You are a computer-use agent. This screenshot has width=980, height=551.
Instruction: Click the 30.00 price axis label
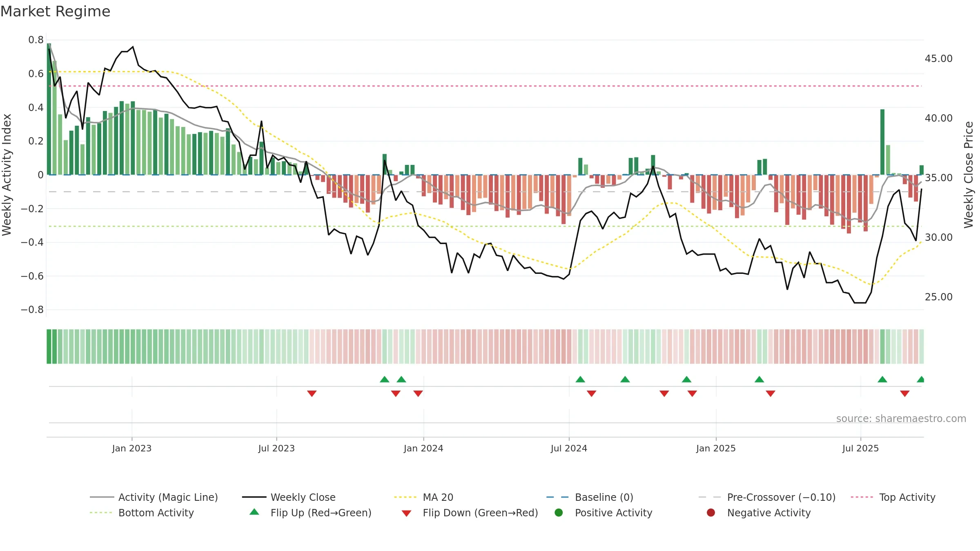click(x=939, y=238)
